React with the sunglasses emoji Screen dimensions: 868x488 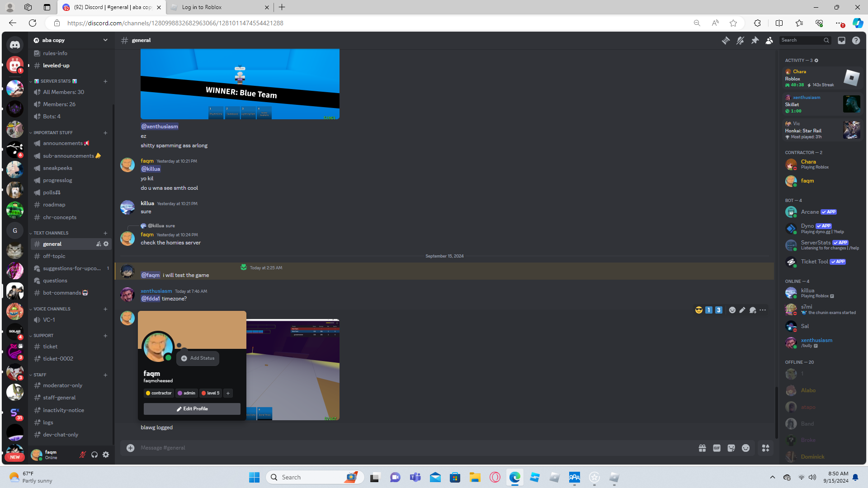click(x=699, y=310)
